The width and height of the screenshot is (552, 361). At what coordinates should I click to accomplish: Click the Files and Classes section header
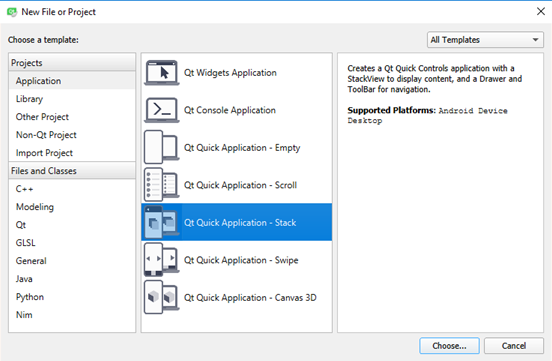[x=72, y=171]
